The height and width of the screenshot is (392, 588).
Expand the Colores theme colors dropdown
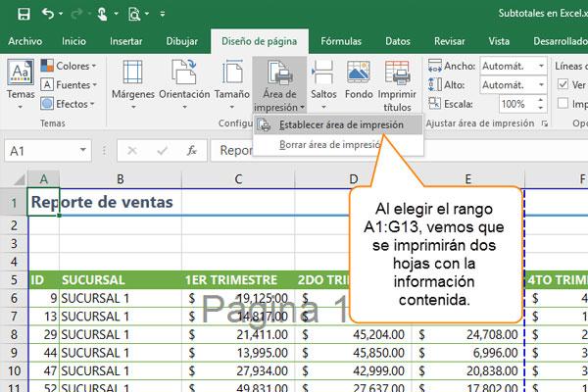tap(69, 66)
